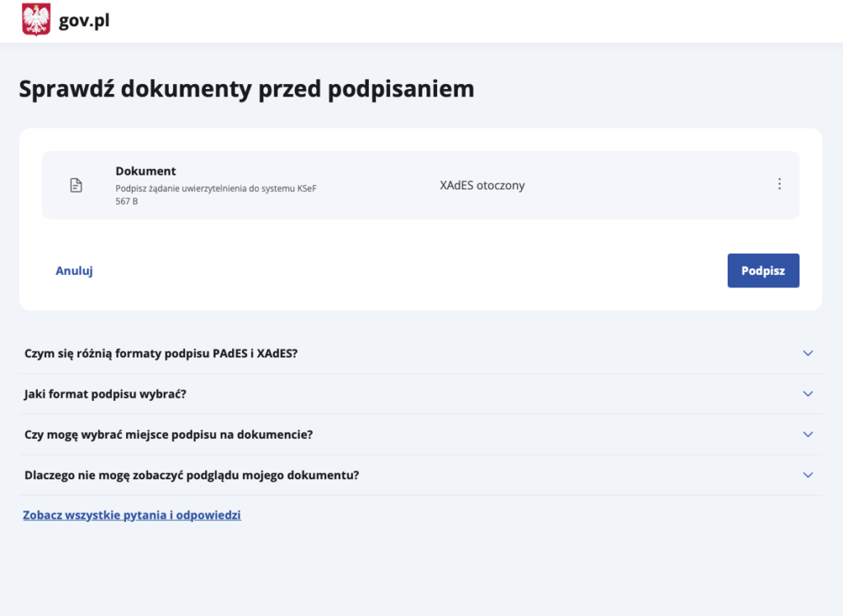Screen dimensions: 843x616
Task: Click the Anuluj link
Action: (73, 270)
